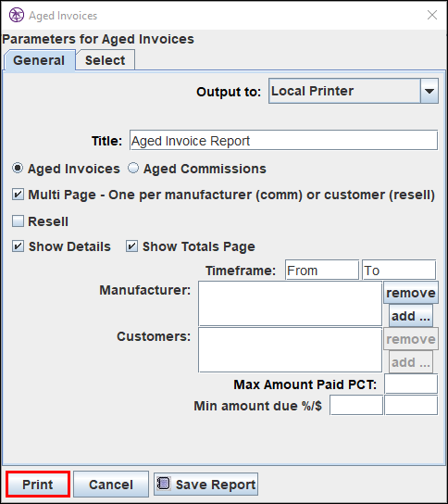This screenshot has width=448, height=504.
Task: Click Manufacturer remove button
Action: (411, 293)
